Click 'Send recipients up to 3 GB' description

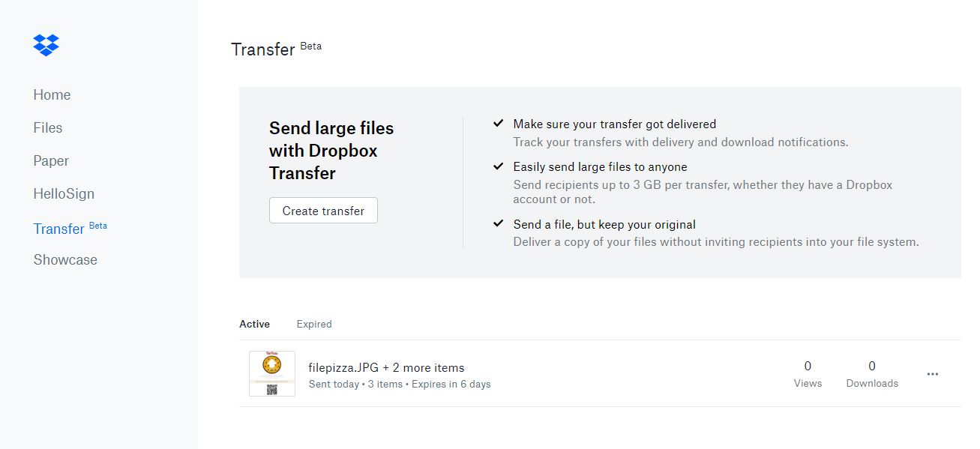(703, 192)
